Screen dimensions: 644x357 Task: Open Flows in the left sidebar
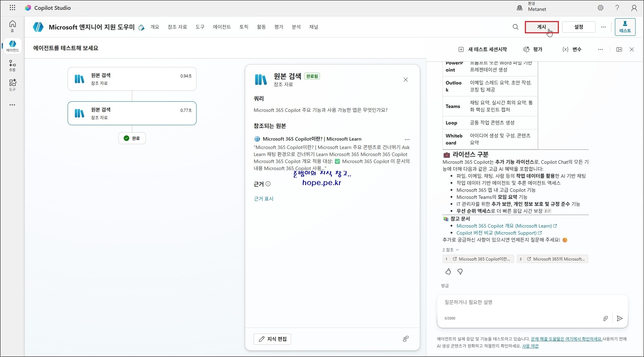pyautogui.click(x=13, y=66)
